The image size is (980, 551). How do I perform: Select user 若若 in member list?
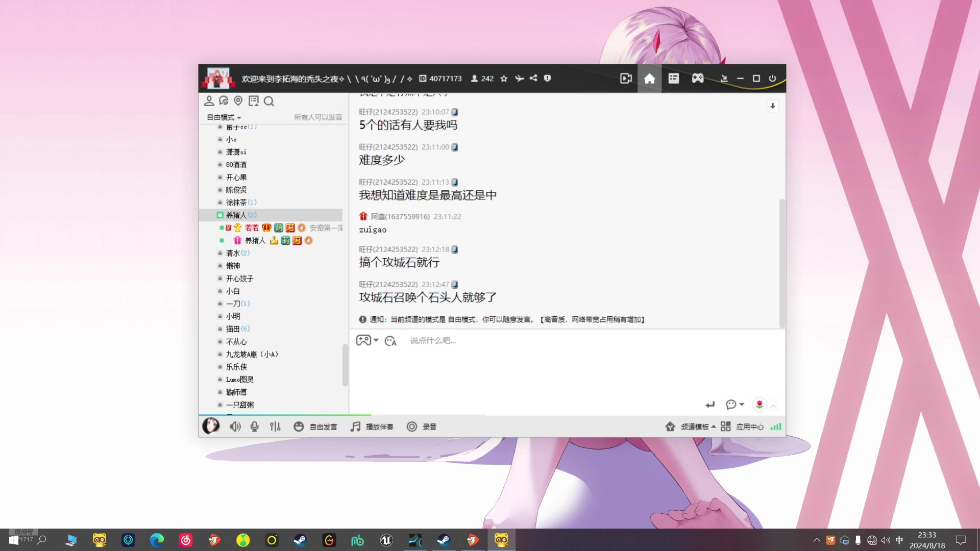pos(252,228)
